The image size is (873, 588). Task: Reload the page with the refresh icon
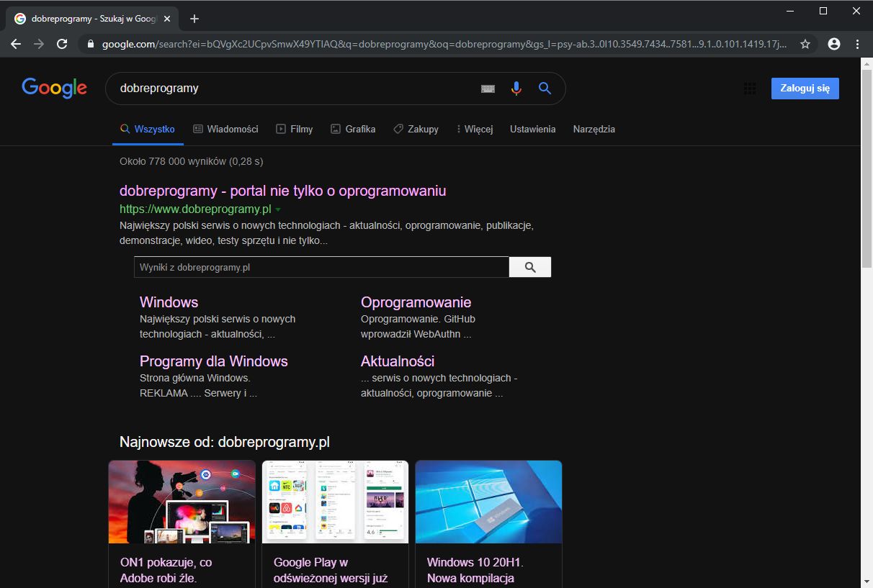pyautogui.click(x=62, y=44)
